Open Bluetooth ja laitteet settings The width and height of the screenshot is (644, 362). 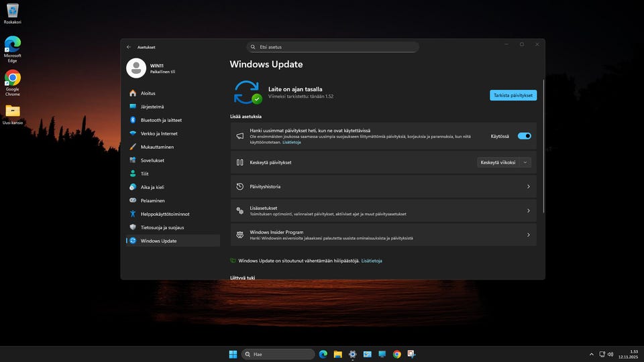(161, 120)
